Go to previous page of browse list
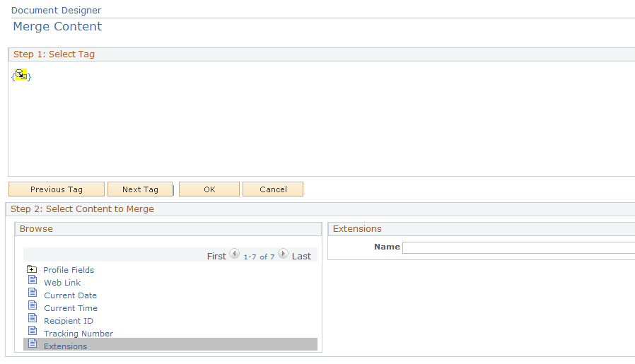This screenshot has width=635, height=364. 235,254
